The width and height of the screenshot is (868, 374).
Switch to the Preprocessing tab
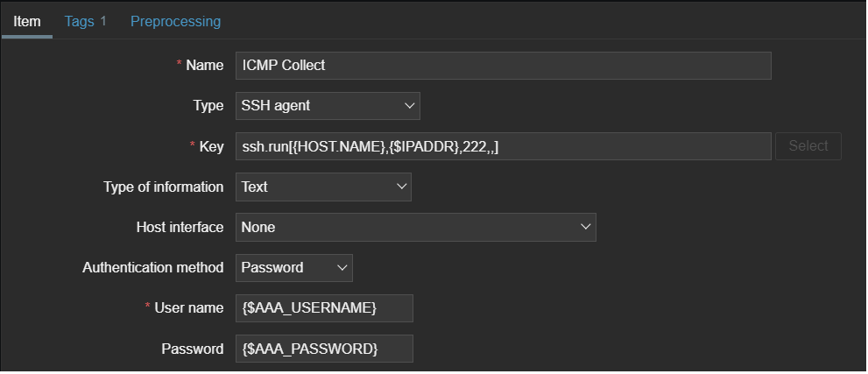coord(175,20)
